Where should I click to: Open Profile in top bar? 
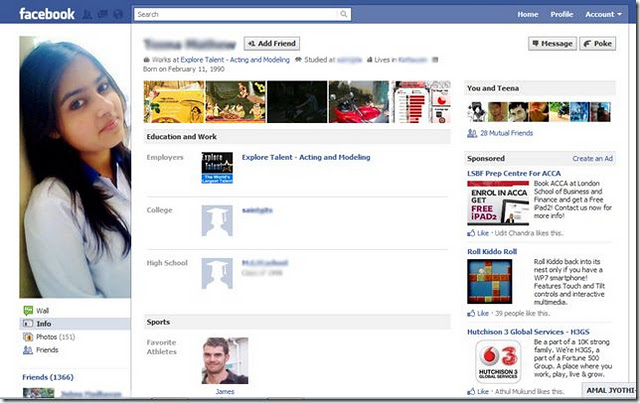coord(562,14)
